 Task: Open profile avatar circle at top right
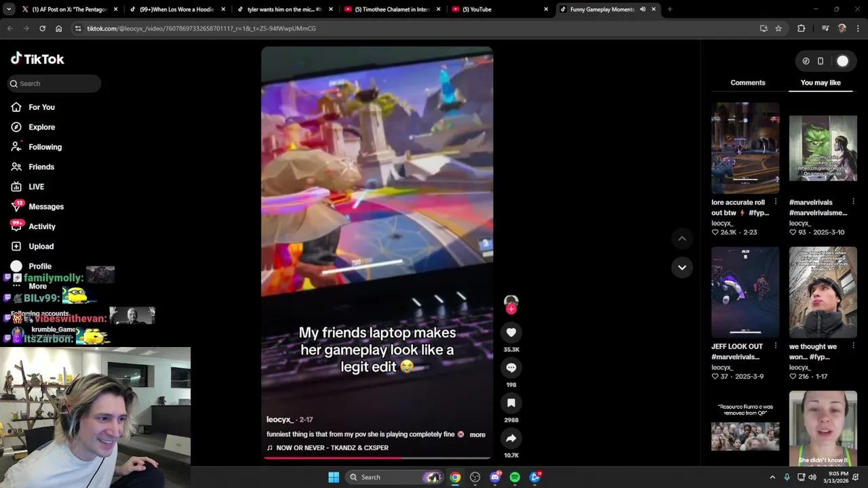842,61
